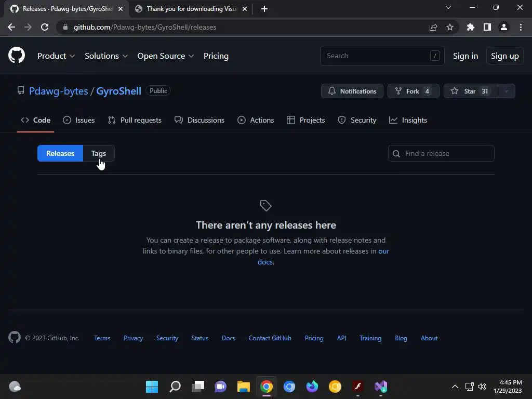Open the Pull requests tab
This screenshot has height=399, width=532.
(135, 120)
